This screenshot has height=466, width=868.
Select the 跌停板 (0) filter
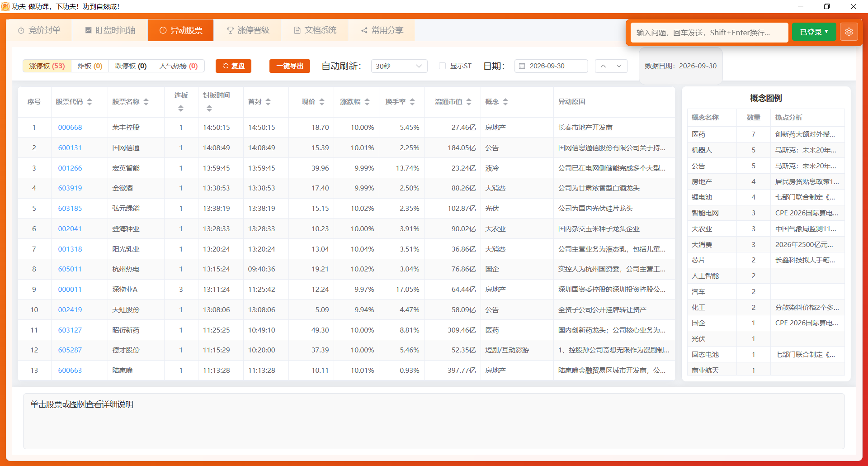click(x=131, y=66)
